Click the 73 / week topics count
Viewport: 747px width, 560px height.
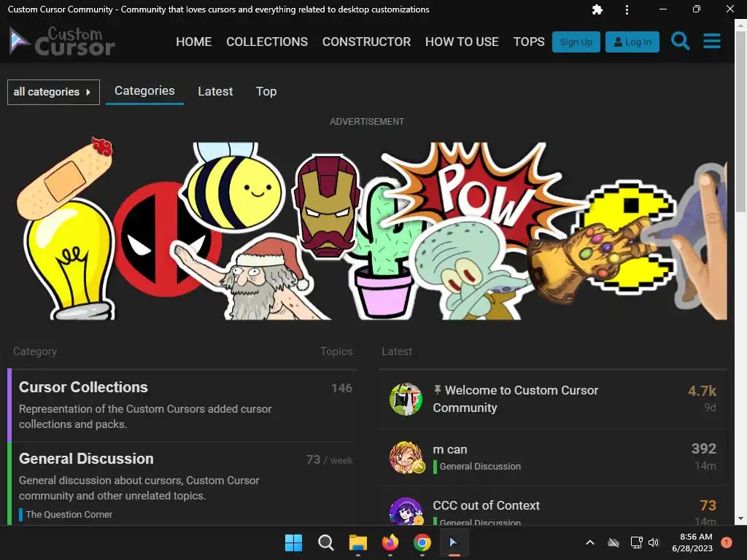tap(329, 460)
